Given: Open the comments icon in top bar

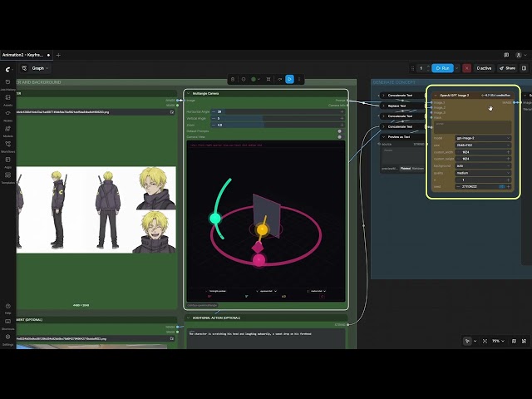Looking at the screenshot, I should pyautogui.click(x=506, y=55).
